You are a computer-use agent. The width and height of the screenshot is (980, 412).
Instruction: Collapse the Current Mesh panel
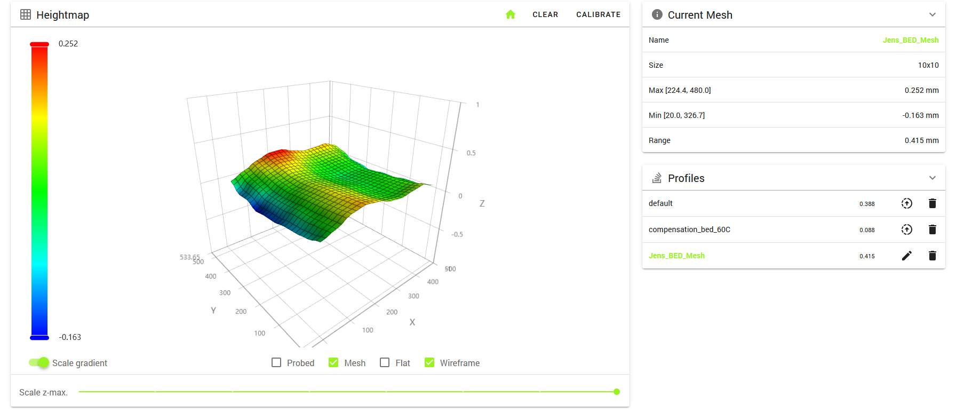coord(933,14)
